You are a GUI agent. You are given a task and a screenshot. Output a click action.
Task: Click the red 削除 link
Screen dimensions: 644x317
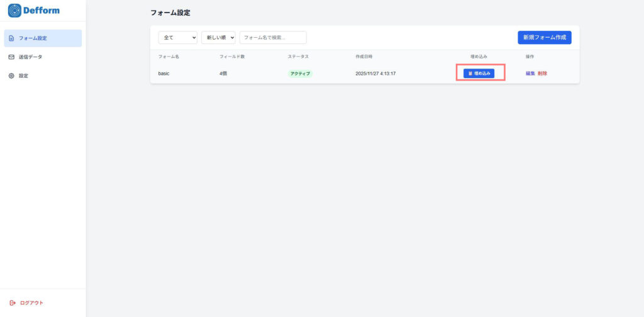pos(542,74)
